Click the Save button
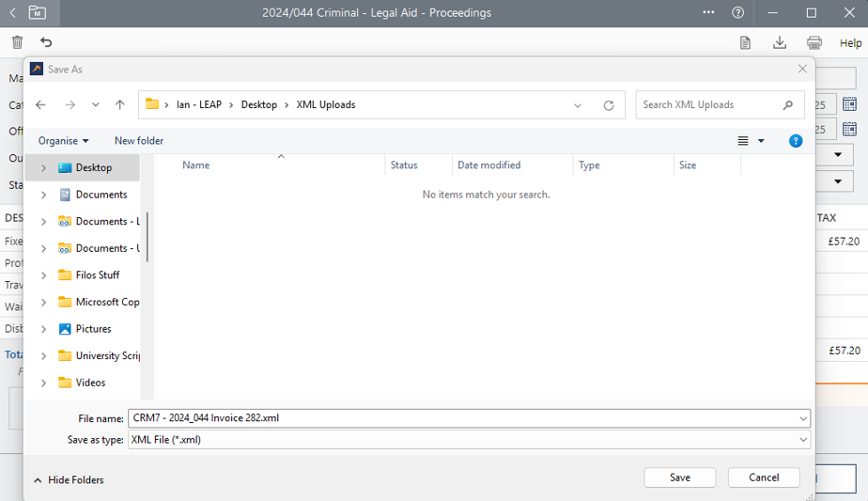 679,478
